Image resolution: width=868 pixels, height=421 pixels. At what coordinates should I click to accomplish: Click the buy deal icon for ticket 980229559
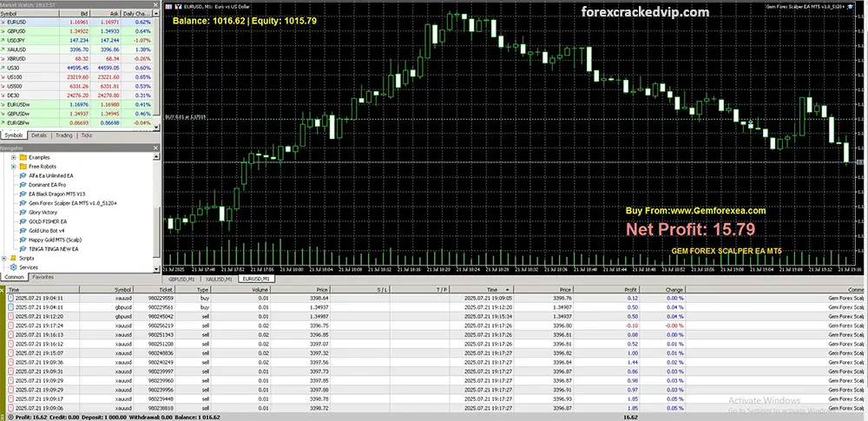tap(10, 298)
